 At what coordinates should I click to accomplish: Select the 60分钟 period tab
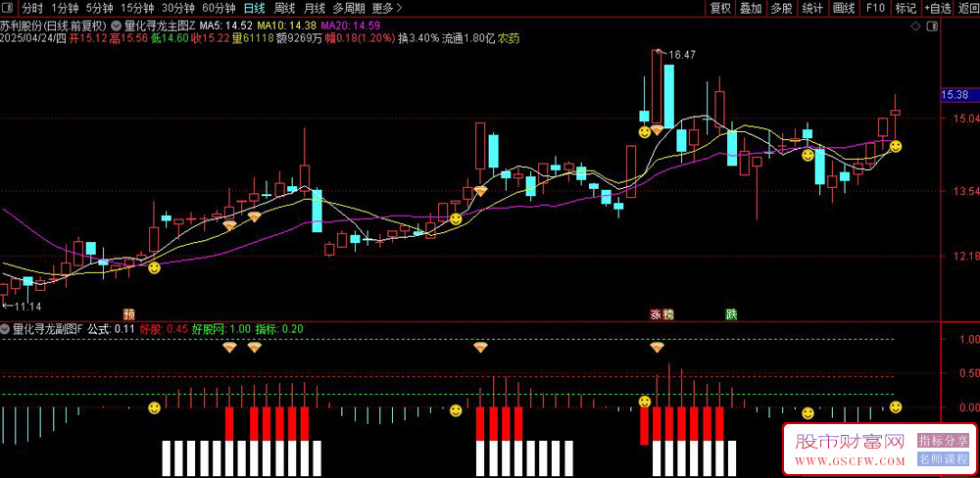(219, 8)
